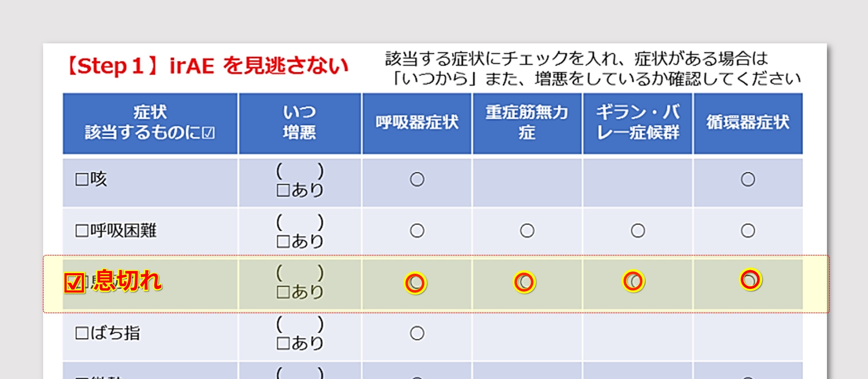The width and height of the screenshot is (868, 379).
Task: Click red 息切れ circle under 重症筋無力症
Action: click(524, 282)
